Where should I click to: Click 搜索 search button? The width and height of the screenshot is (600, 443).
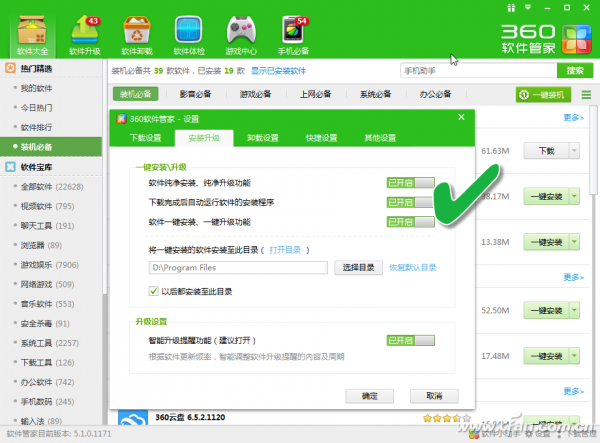(x=575, y=70)
